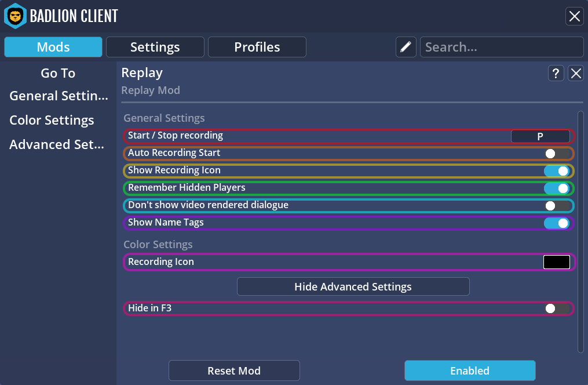Click the Reset Mod button
This screenshot has width=588, height=385.
[x=234, y=371]
